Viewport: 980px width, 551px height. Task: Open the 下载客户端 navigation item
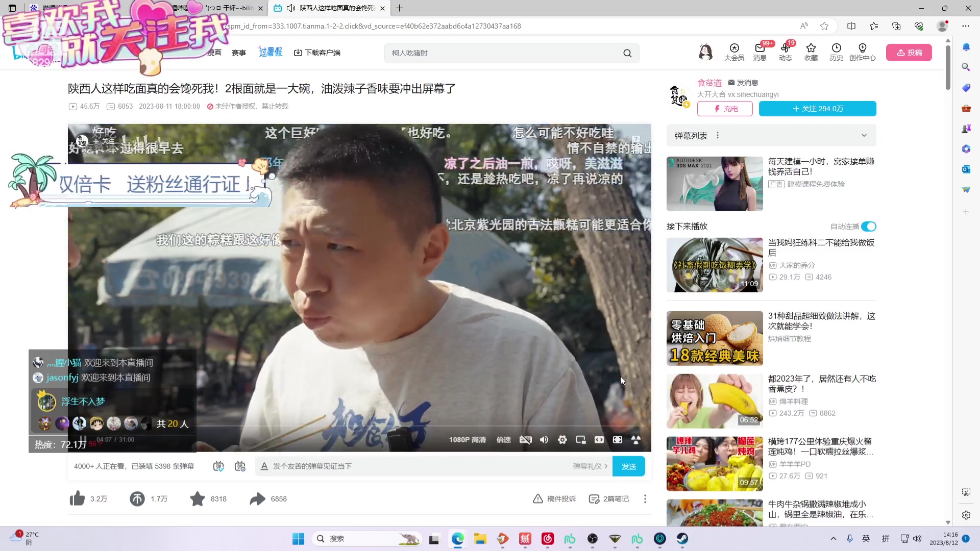point(317,53)
